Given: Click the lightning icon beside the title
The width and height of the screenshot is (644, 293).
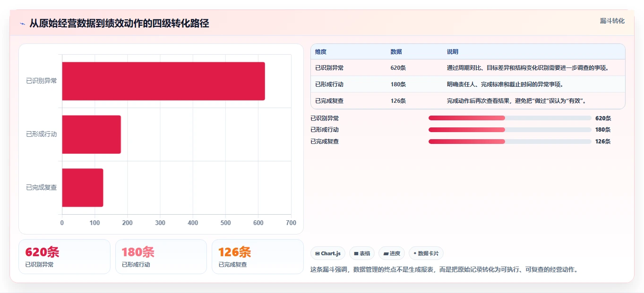Looking at the screenshot, I should 22,24.
